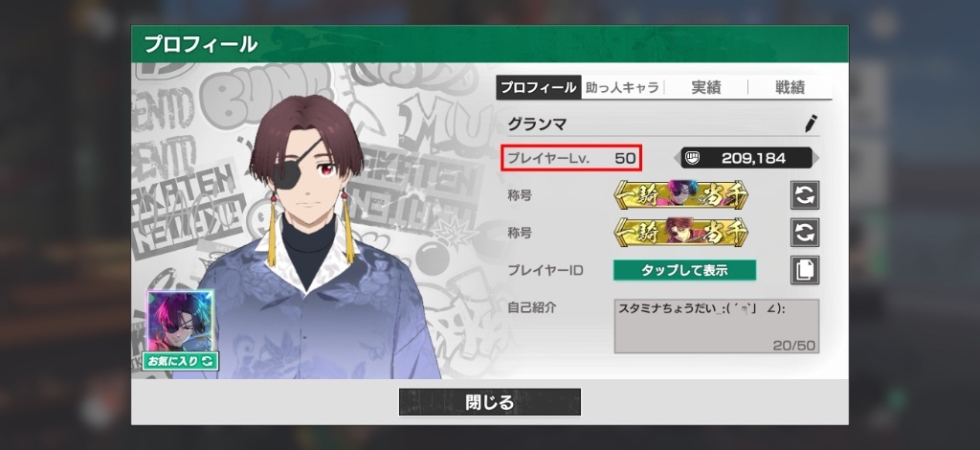
Task: Expand left arrow beside power score
Action: (677, 158)
